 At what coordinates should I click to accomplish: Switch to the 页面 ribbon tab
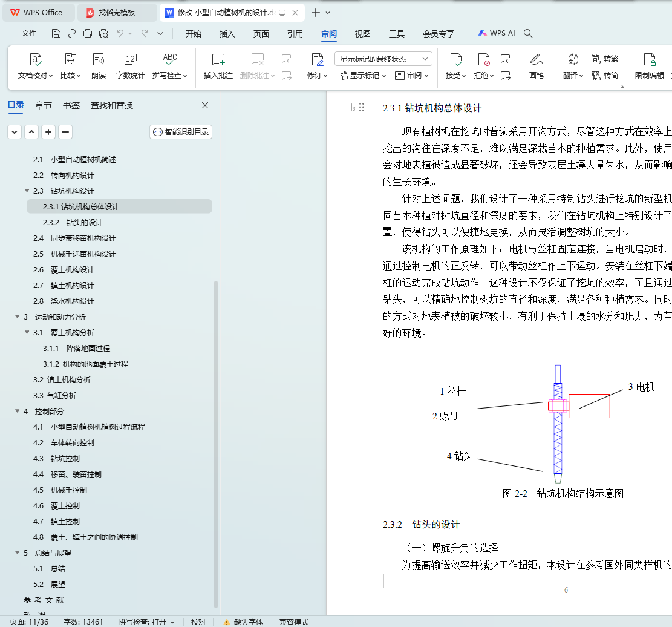pos(261,33)
